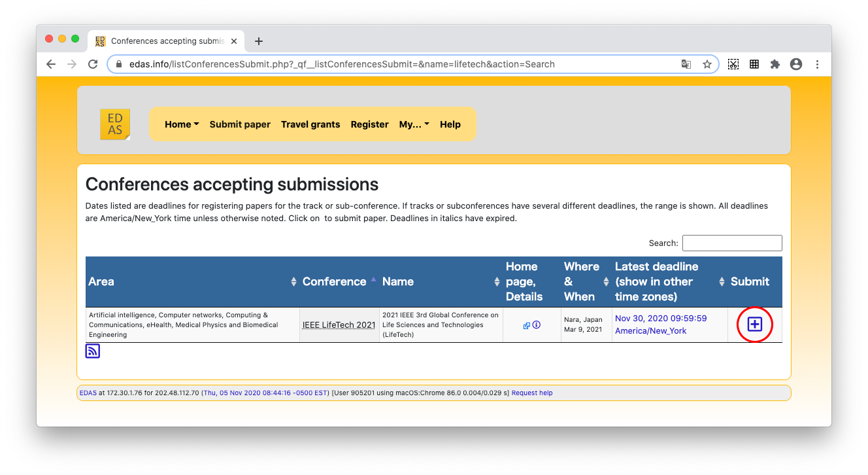Close the Conferences accepting submissions tab
The image size is (868, 475).
pyautogui.click(x=234, y=41)
